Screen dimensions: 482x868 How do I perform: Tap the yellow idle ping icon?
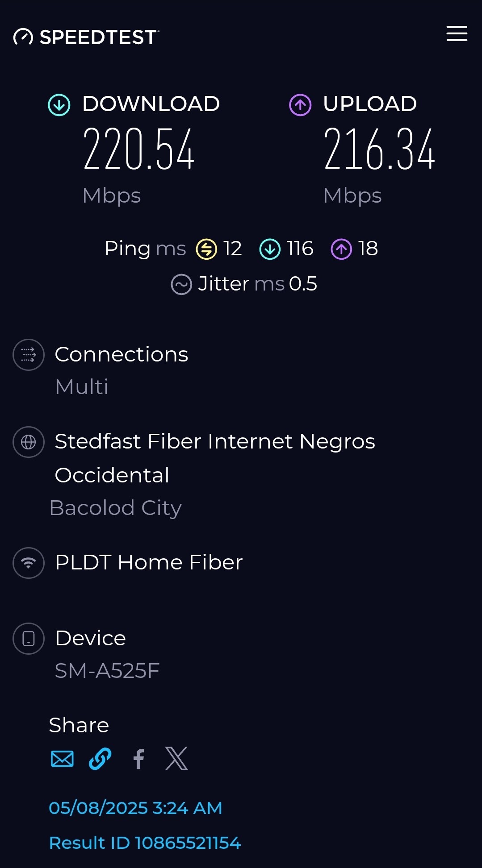point(206,249)
